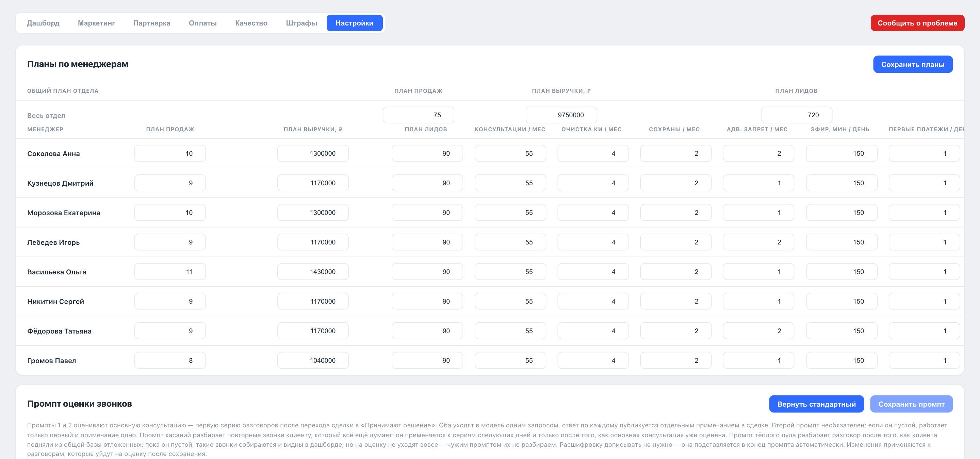Select manager name Лебедев Игорь
The height and width of the screenshot is (459, 980).
[53, 242]
